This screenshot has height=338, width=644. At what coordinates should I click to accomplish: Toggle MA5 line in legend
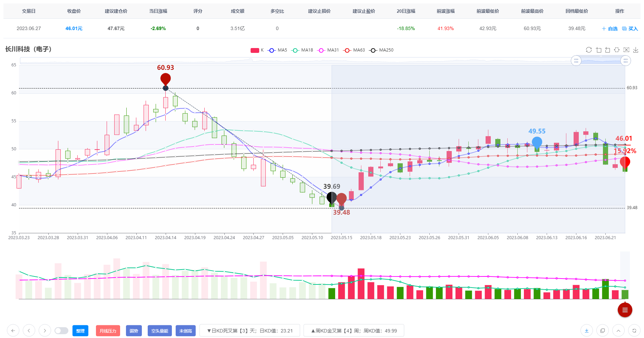click(x=277, y=50)
